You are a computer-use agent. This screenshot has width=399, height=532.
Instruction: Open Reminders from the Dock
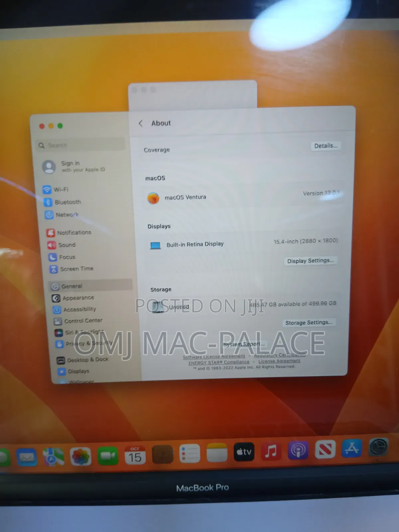190,454
